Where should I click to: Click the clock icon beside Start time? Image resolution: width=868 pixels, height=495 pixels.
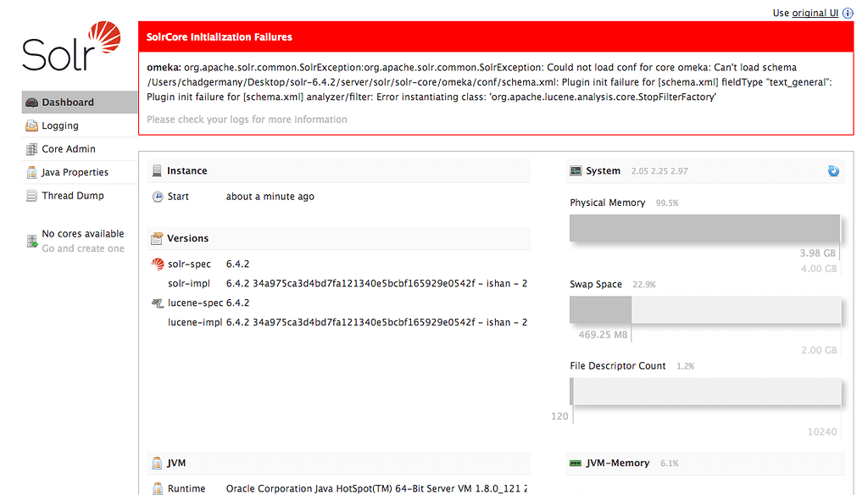[x=157, y=195]
